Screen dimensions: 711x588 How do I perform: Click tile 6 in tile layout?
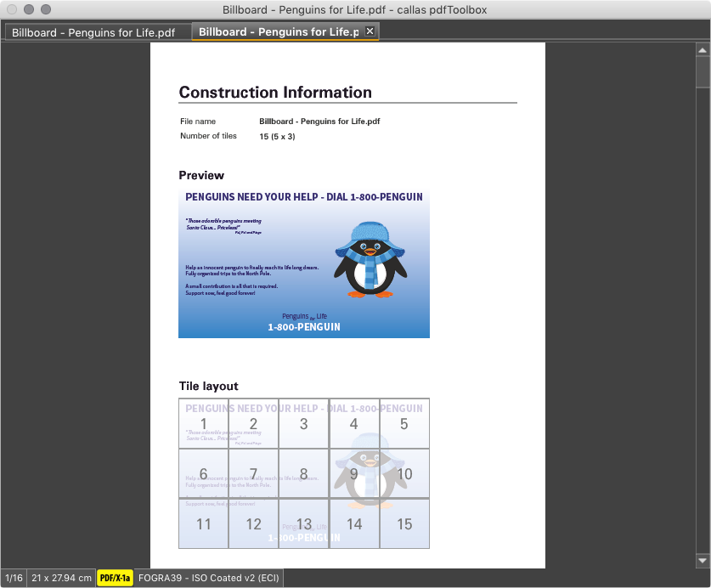[x=204, y=473]
